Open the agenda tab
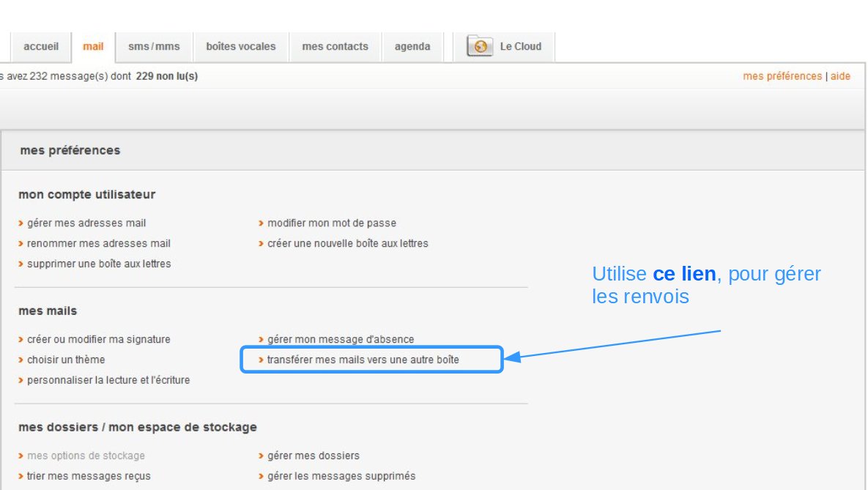This screenshot has width=868, height=490. 412,46
